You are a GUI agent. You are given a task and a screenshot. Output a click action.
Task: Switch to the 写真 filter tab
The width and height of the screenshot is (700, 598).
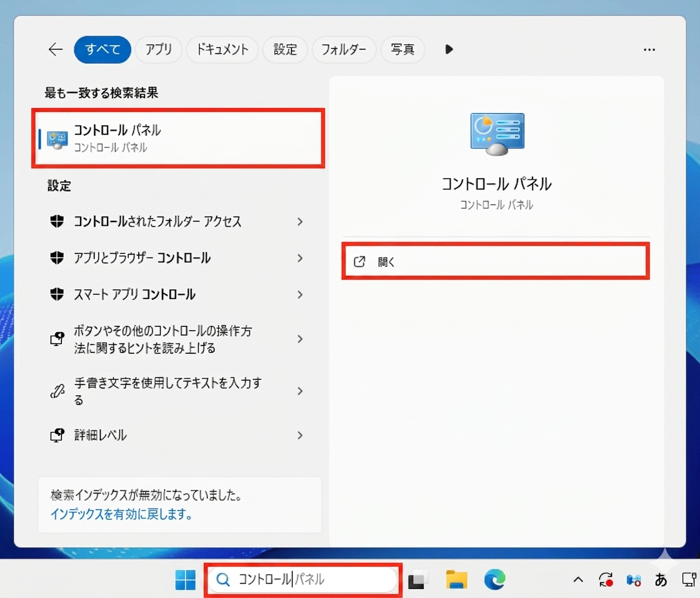(402, 49)
